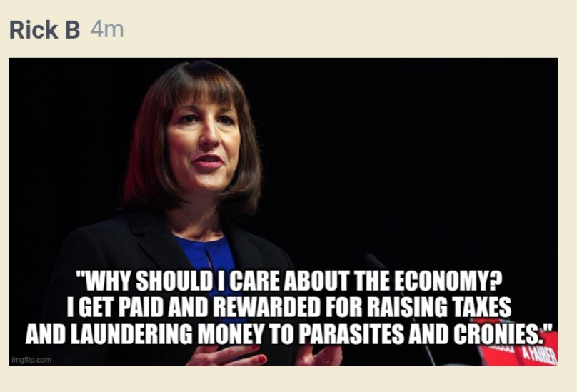Image resolution: width=577 pixels, height=392 pixels.
Task: Click the microphone in the meme photo
Action: (377, 261)
